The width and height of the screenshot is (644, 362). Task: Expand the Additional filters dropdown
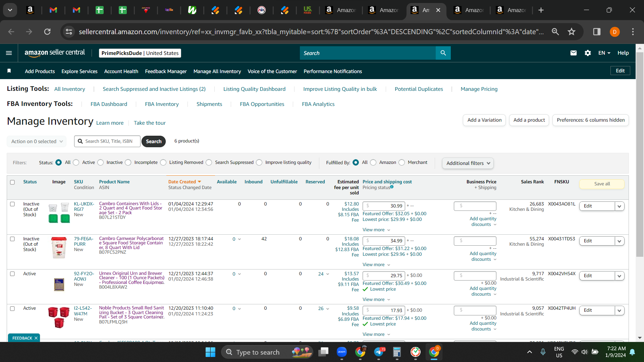[468, 163]
